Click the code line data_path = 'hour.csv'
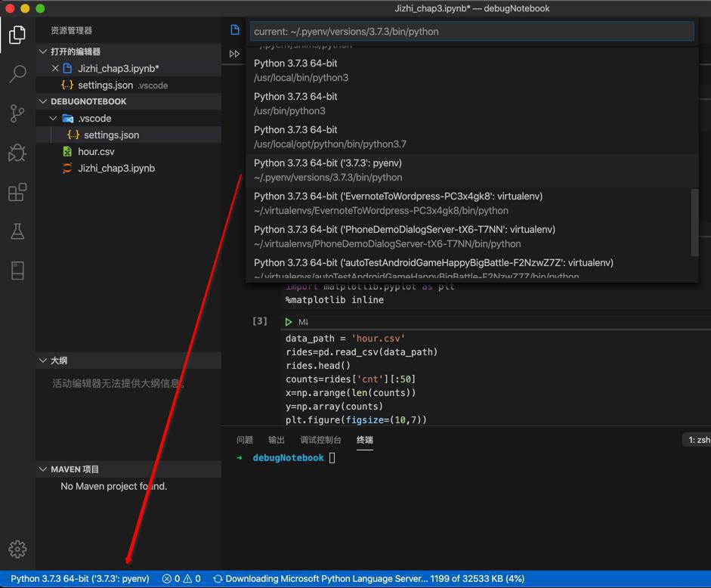The width and height of the screenshot is (711, 588). click(345, 339)
